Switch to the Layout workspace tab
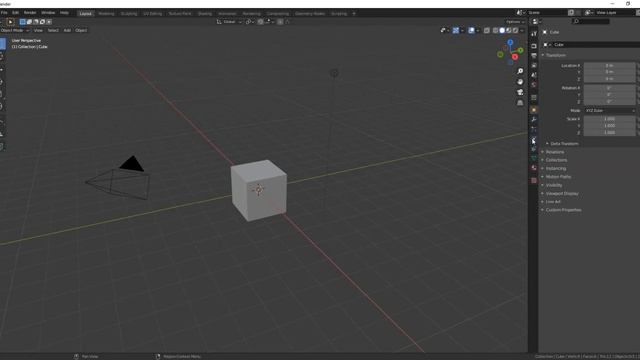The image size is (640, 360). click(x=85, y=13)
